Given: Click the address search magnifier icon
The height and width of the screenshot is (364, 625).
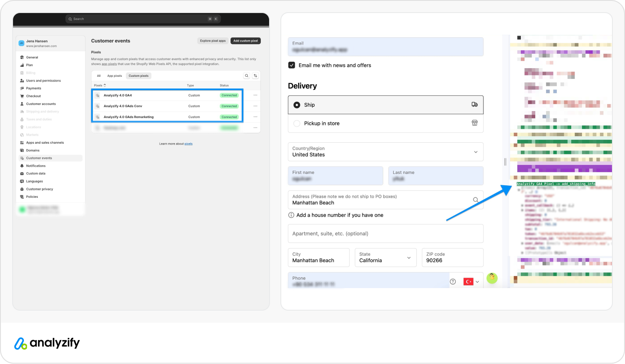Looking at the screenshot, I should 476,200.
